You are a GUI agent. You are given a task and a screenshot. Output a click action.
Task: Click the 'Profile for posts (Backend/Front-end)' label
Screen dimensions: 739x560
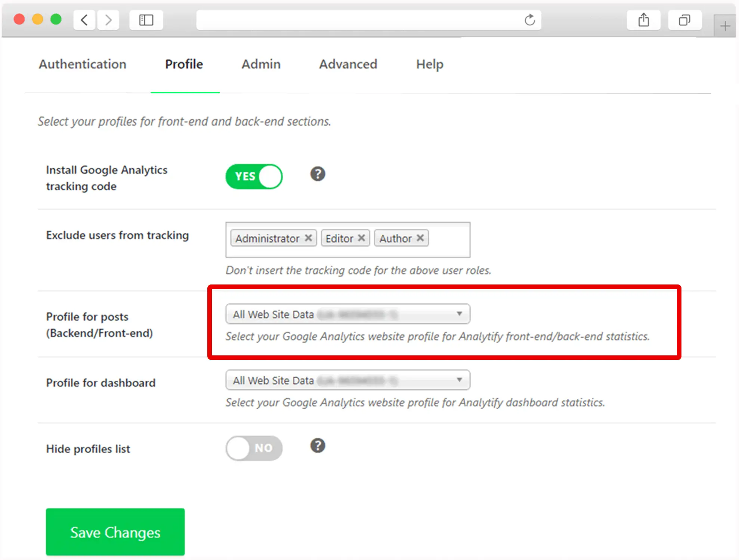click(99, 325)
